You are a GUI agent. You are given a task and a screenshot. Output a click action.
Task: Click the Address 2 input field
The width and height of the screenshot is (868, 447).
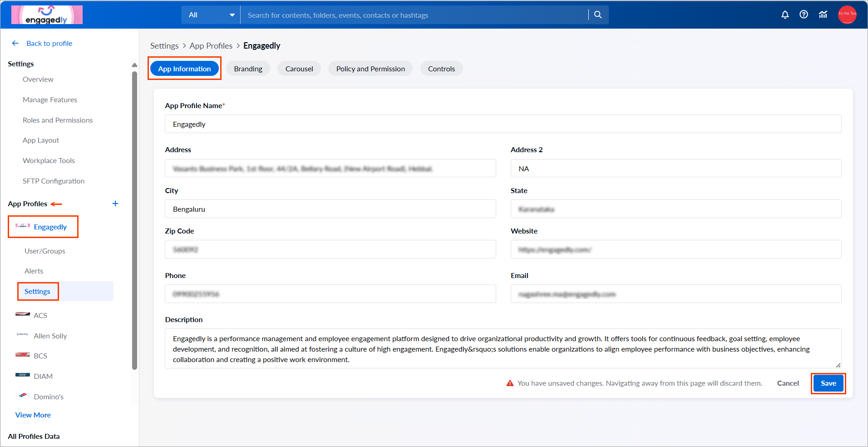[676, 168]
